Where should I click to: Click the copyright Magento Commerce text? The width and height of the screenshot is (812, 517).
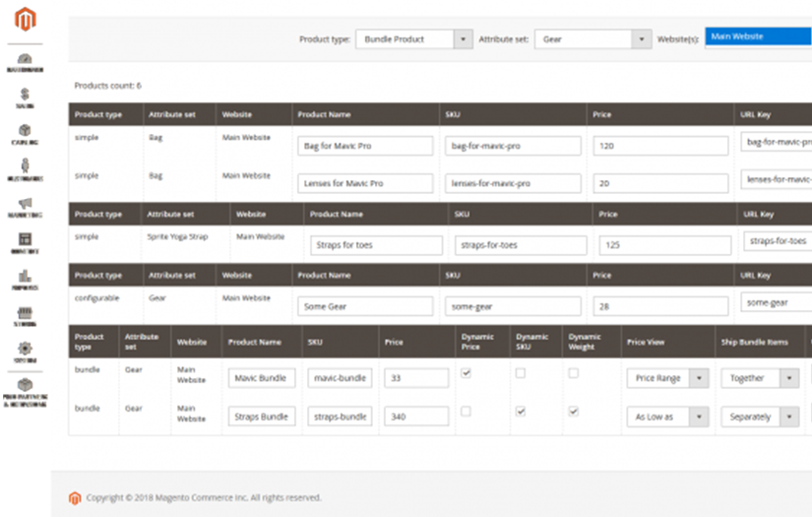(x=204, y=498)
